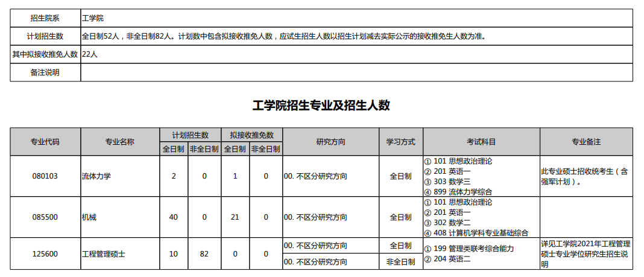Select the 备注说明 label cell
644x277 pixels.
click(45, 72)
